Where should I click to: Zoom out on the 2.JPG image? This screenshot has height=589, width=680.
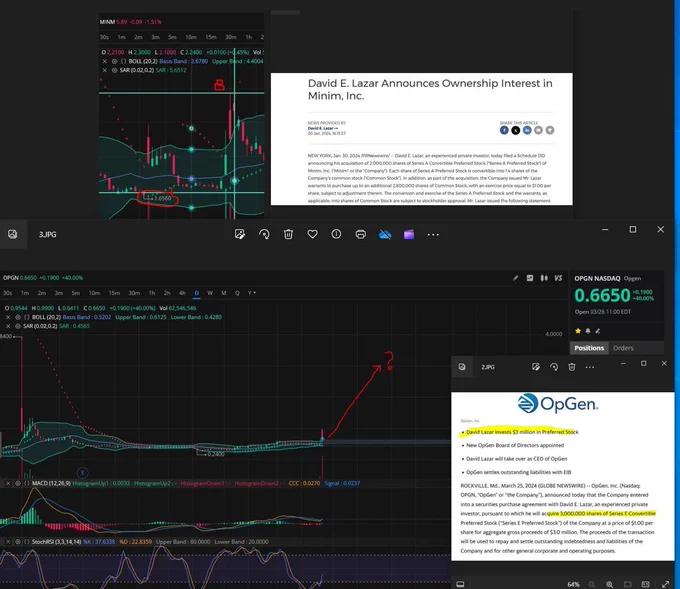coord(592,584)
